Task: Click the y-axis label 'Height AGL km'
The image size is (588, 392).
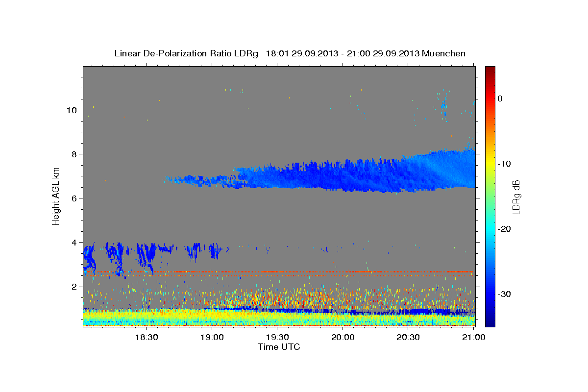Action: point(56,196)
